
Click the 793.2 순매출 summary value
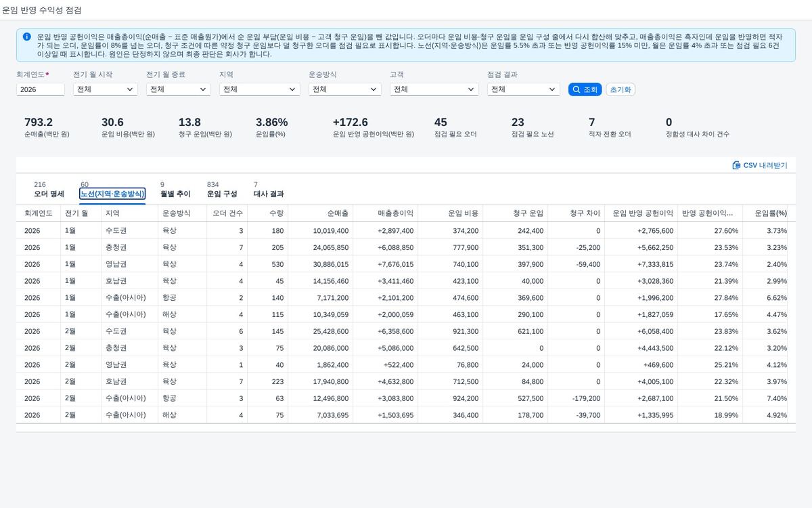[39, 123]
